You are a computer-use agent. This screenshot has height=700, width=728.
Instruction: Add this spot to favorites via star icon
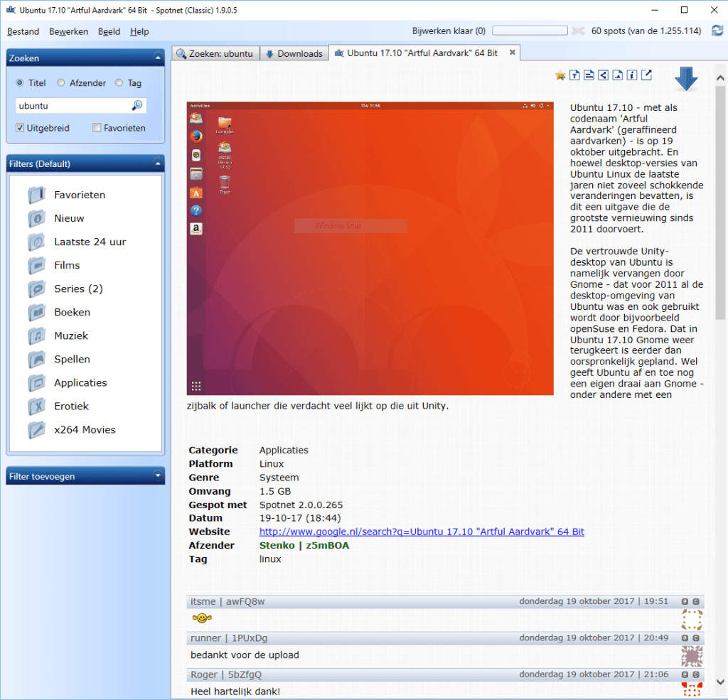560,74
